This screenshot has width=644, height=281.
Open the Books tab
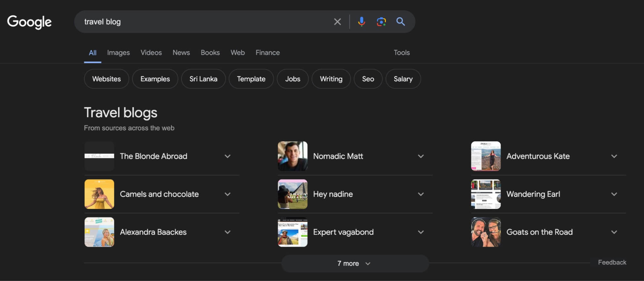click(210, 52)
